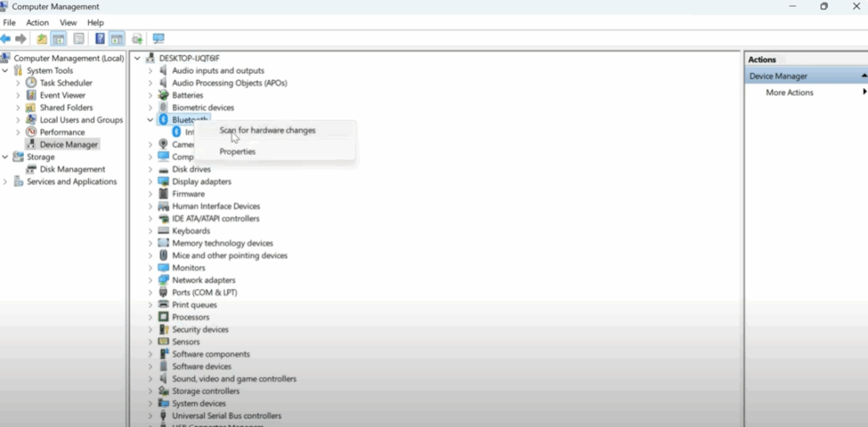Click the Batteries device icon

[164, 95]
